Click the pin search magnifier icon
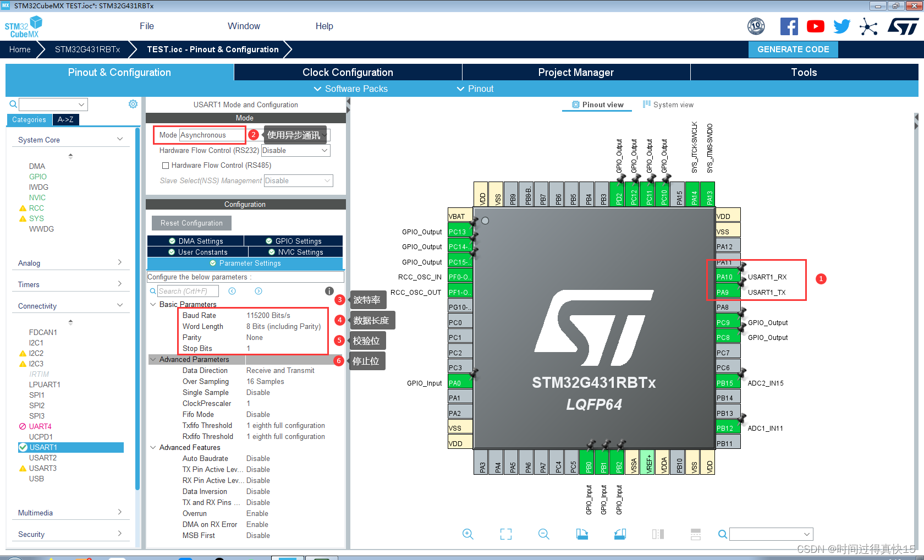 pyautogui.click(x=723, y=534)
